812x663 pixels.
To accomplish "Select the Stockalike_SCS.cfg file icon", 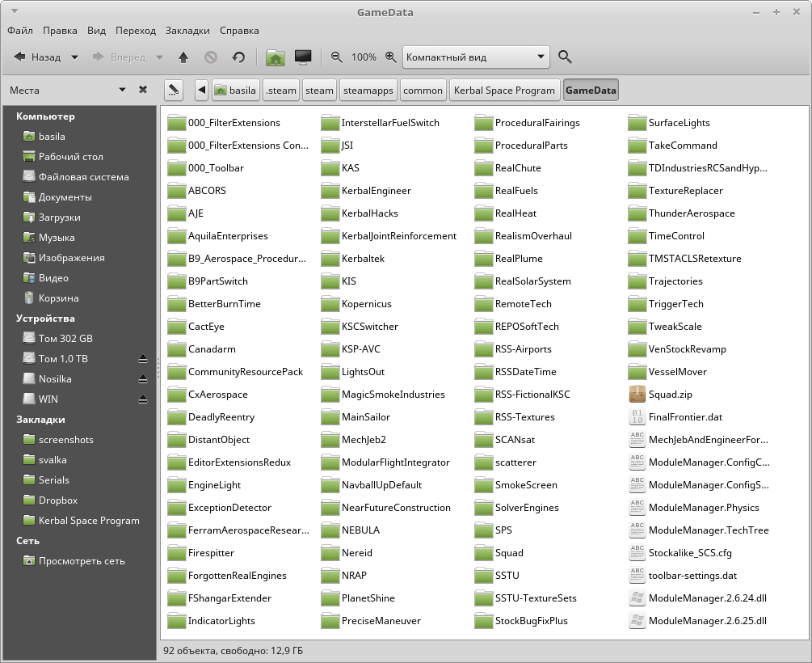I will click(637, 552).
